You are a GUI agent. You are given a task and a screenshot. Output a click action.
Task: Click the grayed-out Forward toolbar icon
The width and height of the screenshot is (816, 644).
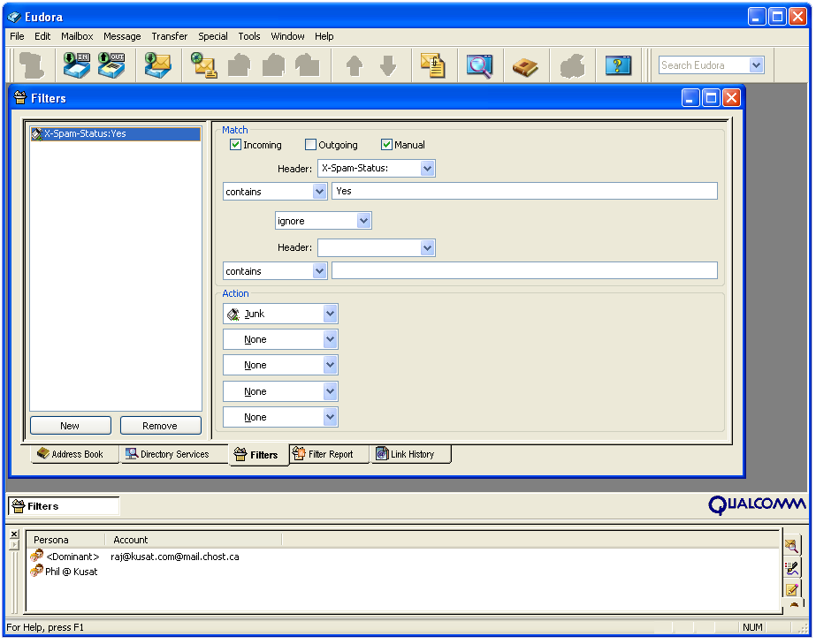307,65
